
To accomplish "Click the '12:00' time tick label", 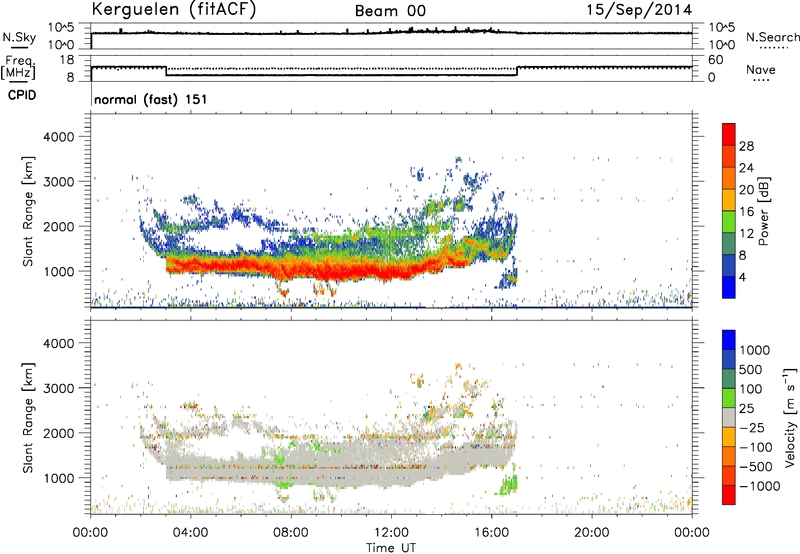I will tap(391, 533).
